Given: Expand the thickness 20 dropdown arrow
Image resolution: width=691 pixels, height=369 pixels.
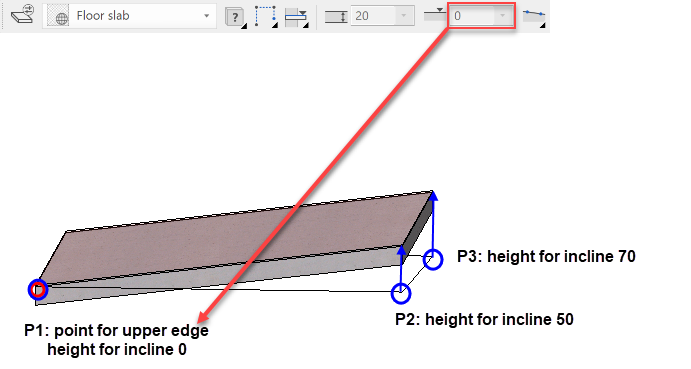Looking at the screenshot, I should [x=404, y=16].
